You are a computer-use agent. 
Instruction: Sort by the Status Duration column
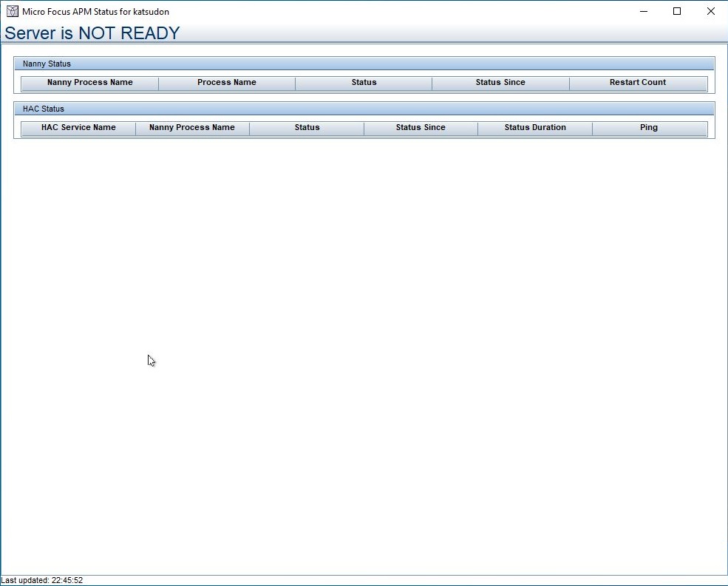(x=534, y=127)
